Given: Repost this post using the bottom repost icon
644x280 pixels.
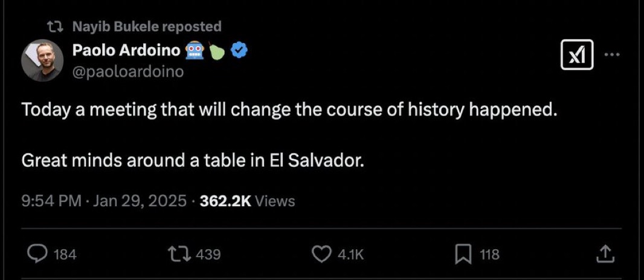Looking at the screenshot, I should (x=179, y=255).
